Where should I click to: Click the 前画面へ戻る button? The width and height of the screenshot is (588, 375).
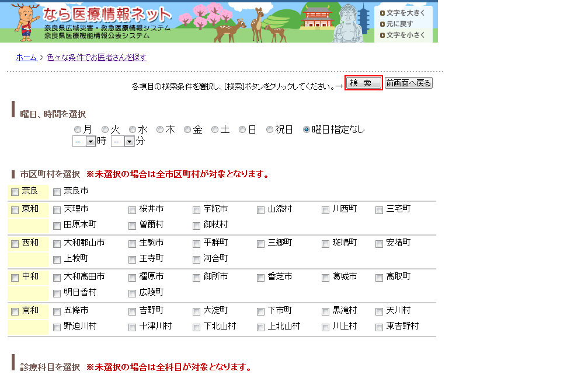coord(409,83)
